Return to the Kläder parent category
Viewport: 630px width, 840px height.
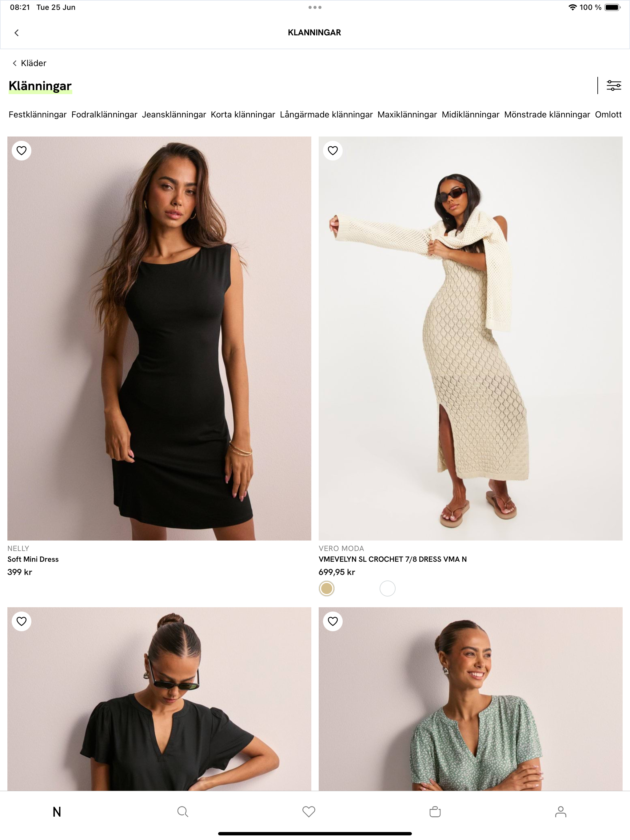29,63
